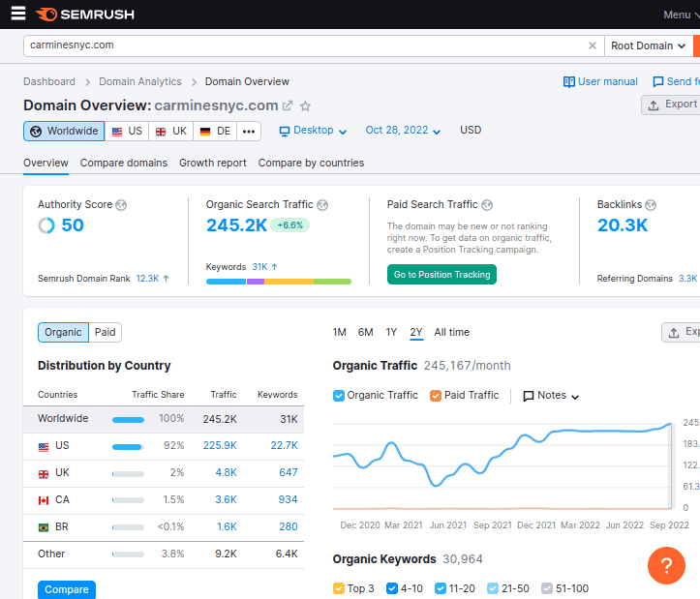Click the keywords distribution color bar
The height and width of the screenshot is (599, 700).
(279, 282)
